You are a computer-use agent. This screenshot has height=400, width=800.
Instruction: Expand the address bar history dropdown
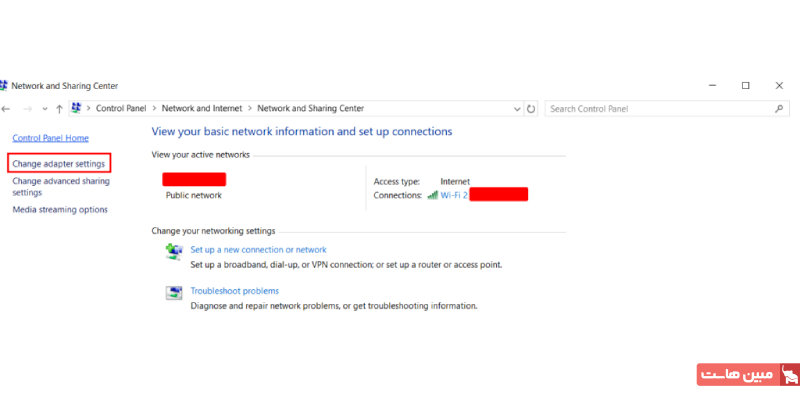517,108
